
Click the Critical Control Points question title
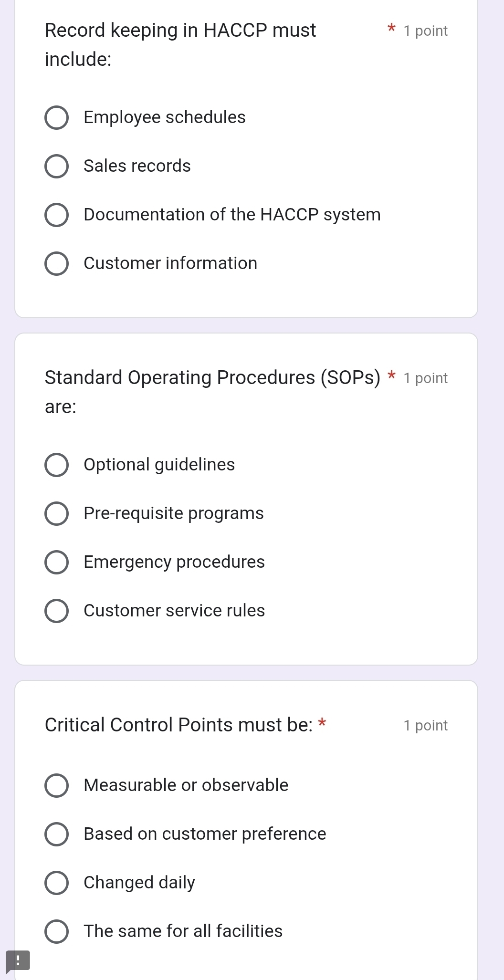(179, 725)
